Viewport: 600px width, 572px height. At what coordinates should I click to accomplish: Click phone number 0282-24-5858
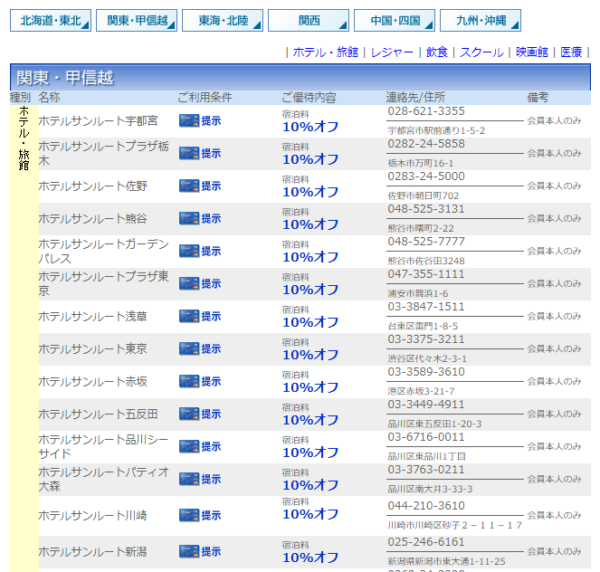coord(426,144)
